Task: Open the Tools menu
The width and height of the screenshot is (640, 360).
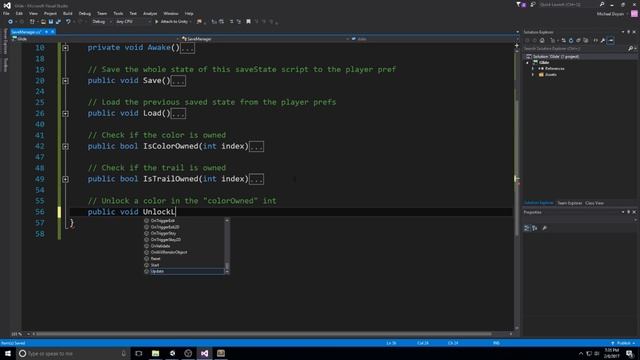Action: [x=118, y=13]
